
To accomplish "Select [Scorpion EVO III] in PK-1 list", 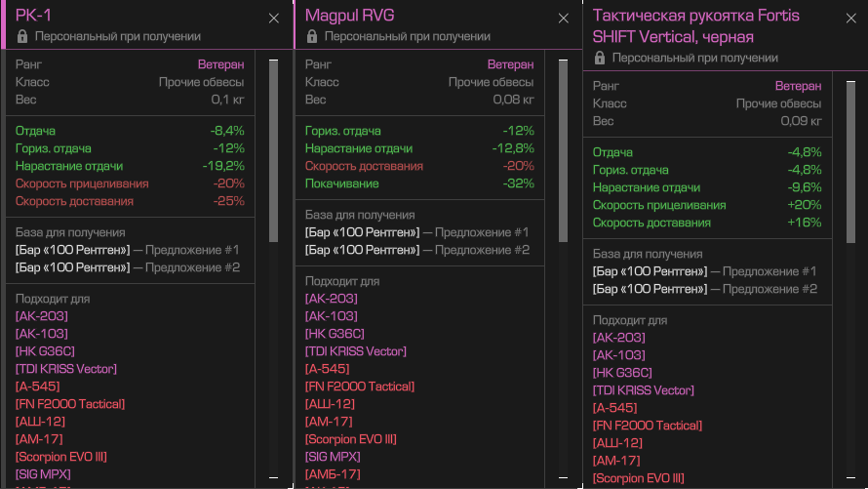I will tap(62, 457).
